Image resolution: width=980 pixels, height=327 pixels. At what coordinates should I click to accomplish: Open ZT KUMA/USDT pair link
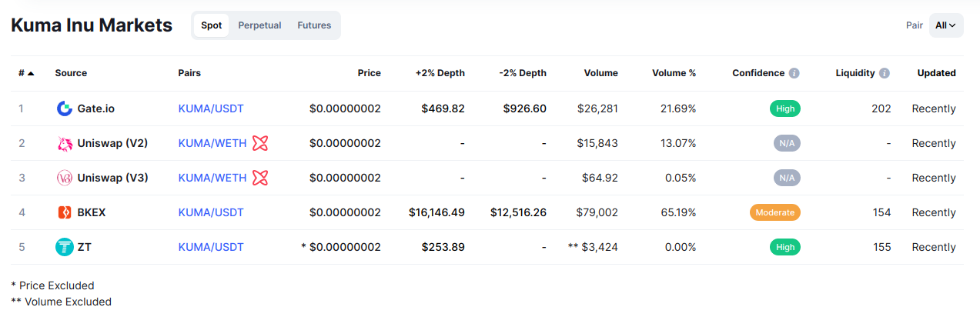tap(211, 247)
